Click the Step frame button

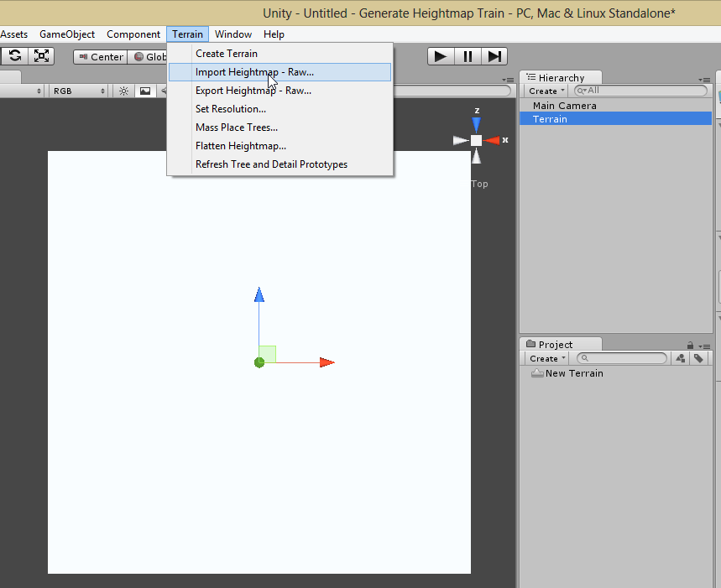[494, 56]
